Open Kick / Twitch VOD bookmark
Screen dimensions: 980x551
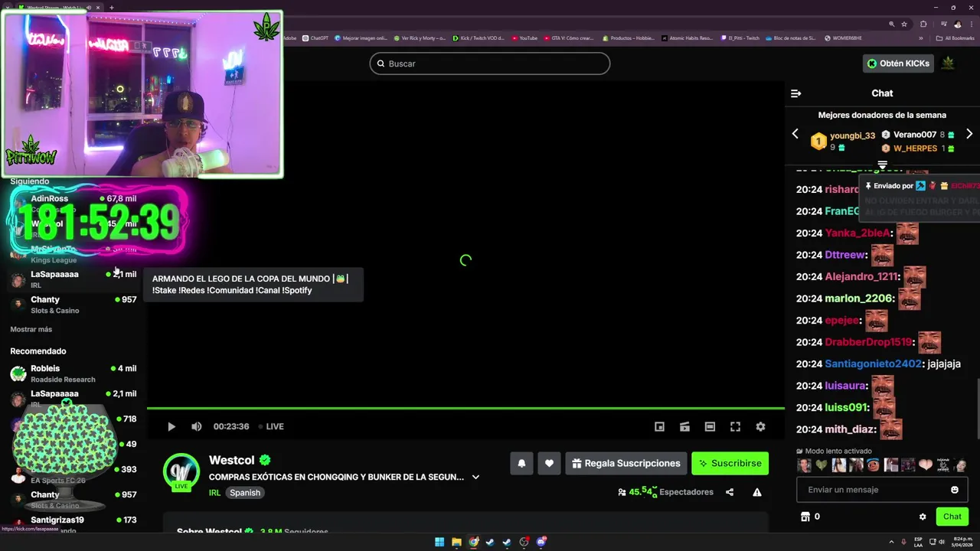point(479,37)
